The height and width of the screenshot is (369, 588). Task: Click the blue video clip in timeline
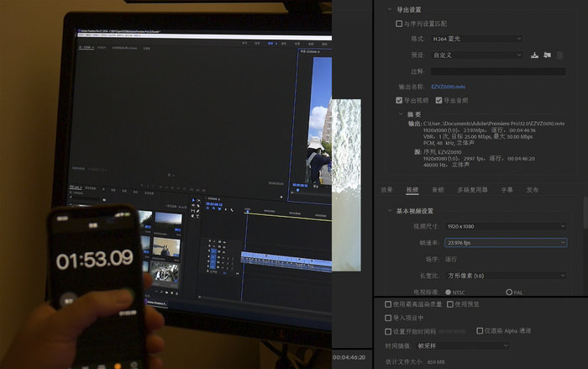[286, 261]
